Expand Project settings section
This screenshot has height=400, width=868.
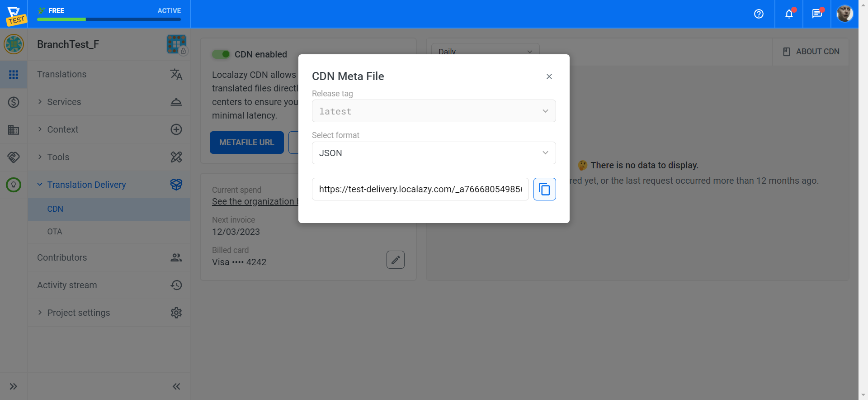[109, 313]
